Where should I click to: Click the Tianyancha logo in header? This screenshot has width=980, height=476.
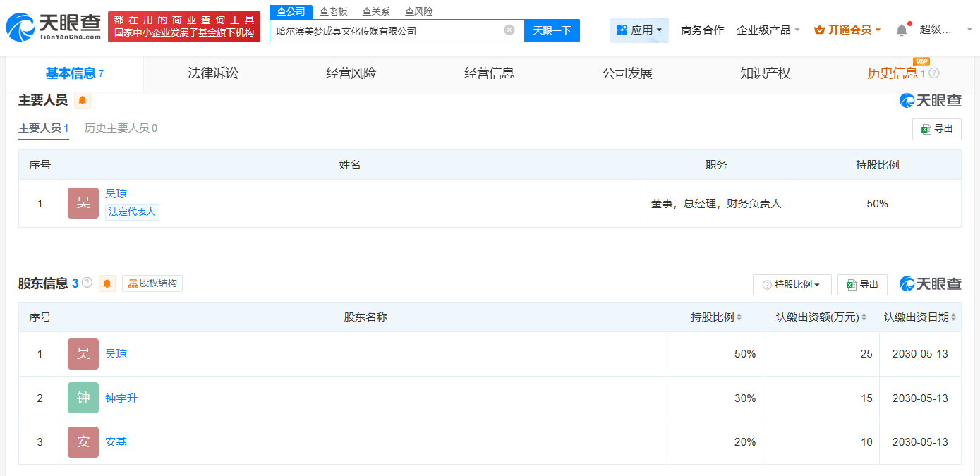coord(54,27)
